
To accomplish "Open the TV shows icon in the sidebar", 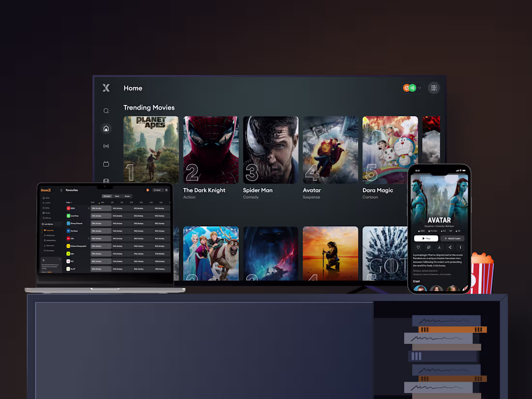I will pos(106,163).
